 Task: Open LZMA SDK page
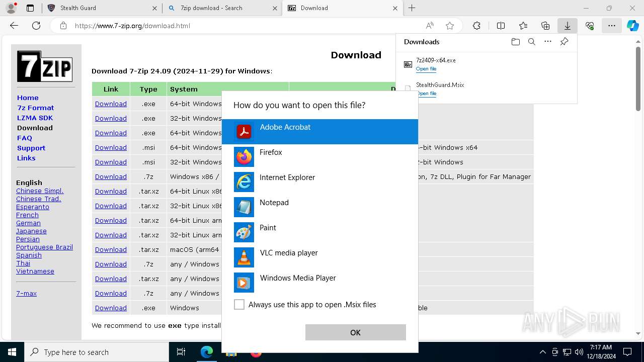pyautogui.click(x=35, y=118)
